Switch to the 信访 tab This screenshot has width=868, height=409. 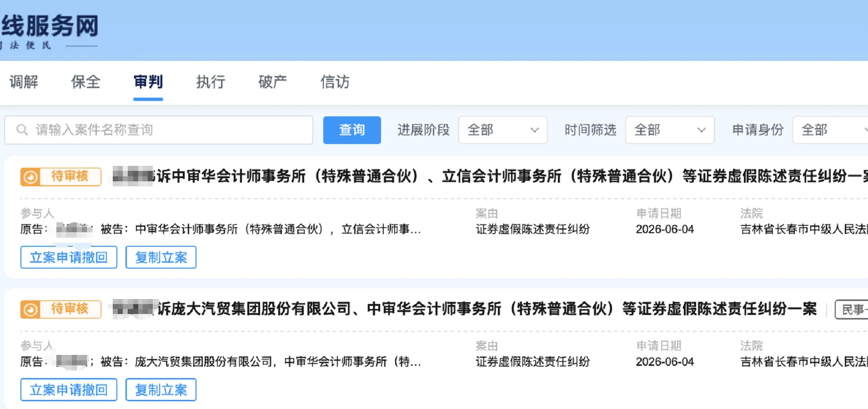click(x=335, y=82)
